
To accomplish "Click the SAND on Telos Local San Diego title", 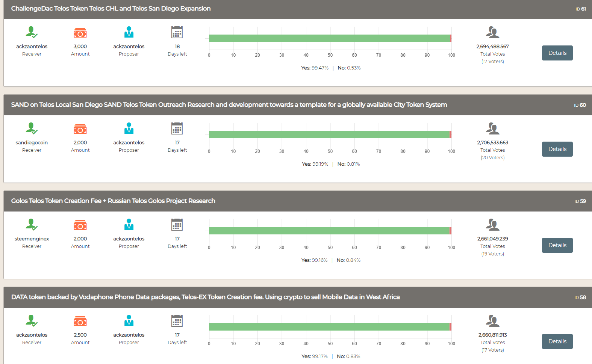I will [x=229, y=105].
